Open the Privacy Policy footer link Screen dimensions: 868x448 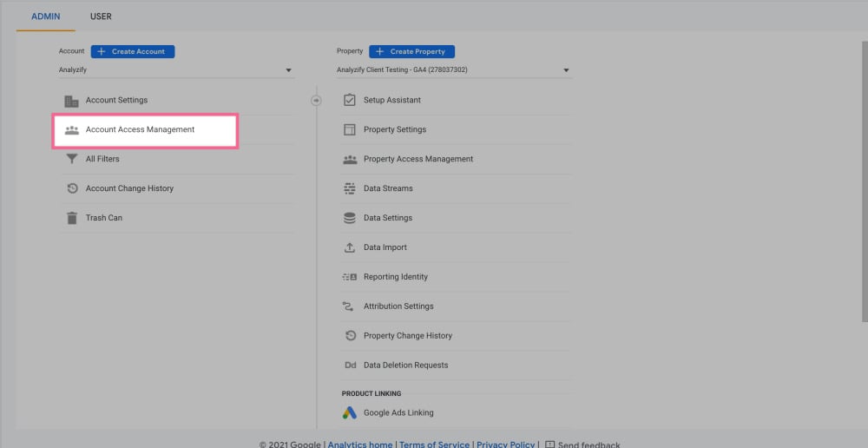click(x=505, y=444)
